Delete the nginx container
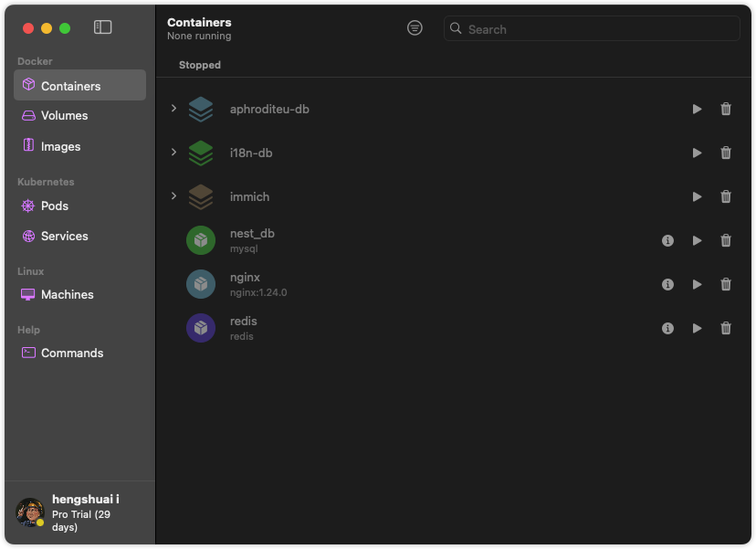756x549 pixels. (x=726, y=285)
